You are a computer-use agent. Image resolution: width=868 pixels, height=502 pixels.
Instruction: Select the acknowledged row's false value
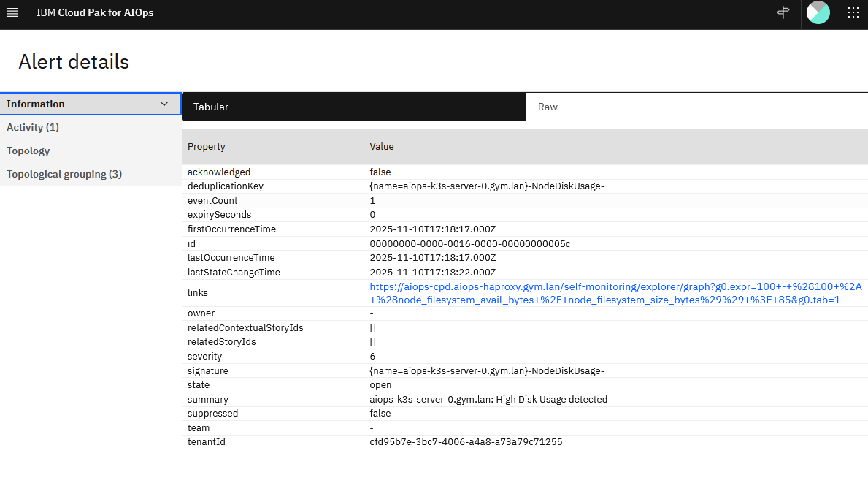[x=380, y=172]
